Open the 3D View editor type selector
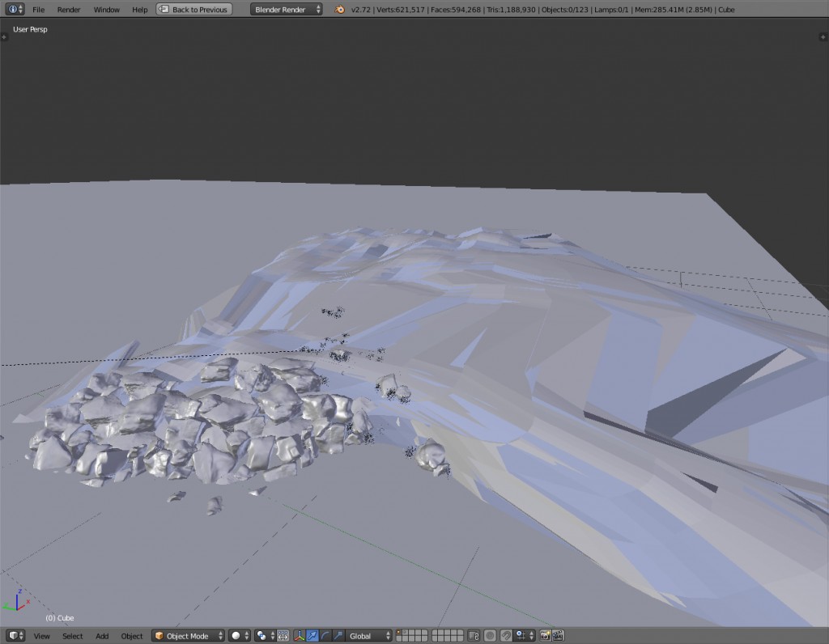 [x=15, y=636]
